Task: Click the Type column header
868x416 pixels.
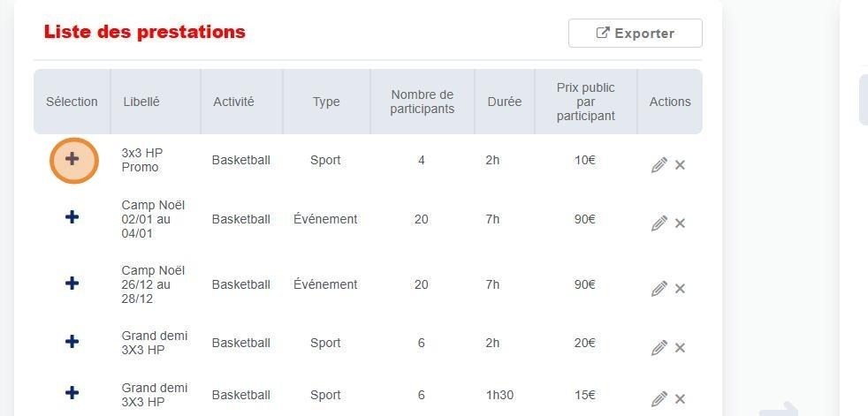Action: 325,102
